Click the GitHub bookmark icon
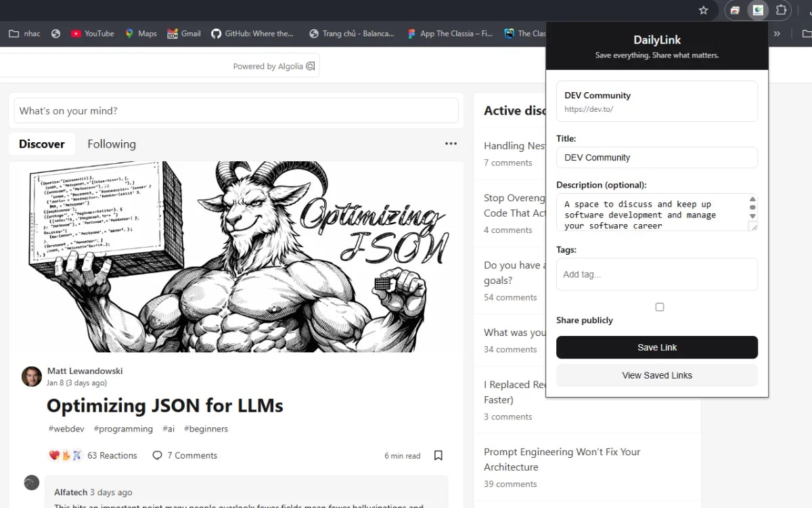This screenshot has width=812, height=508. click(x=216, y=33)
